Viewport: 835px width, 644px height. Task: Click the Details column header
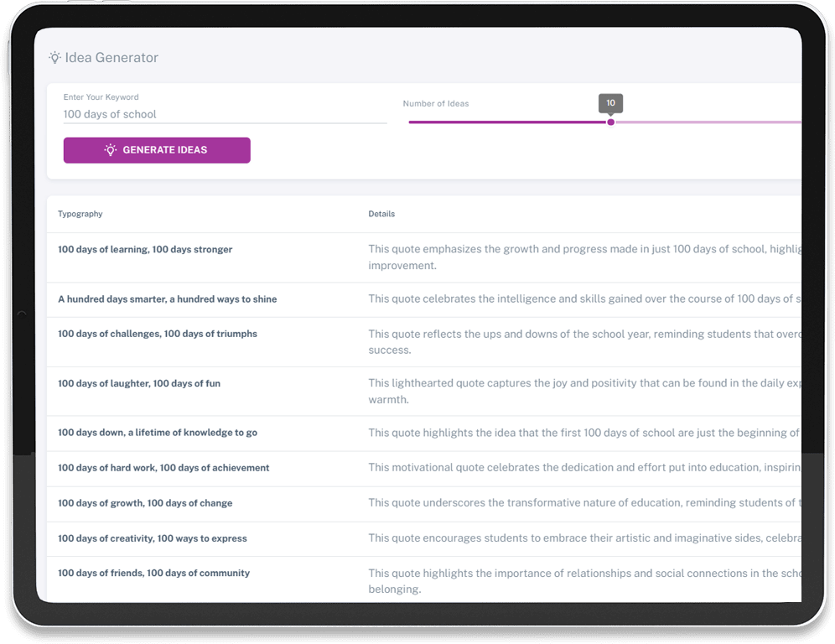coord(381,214)
